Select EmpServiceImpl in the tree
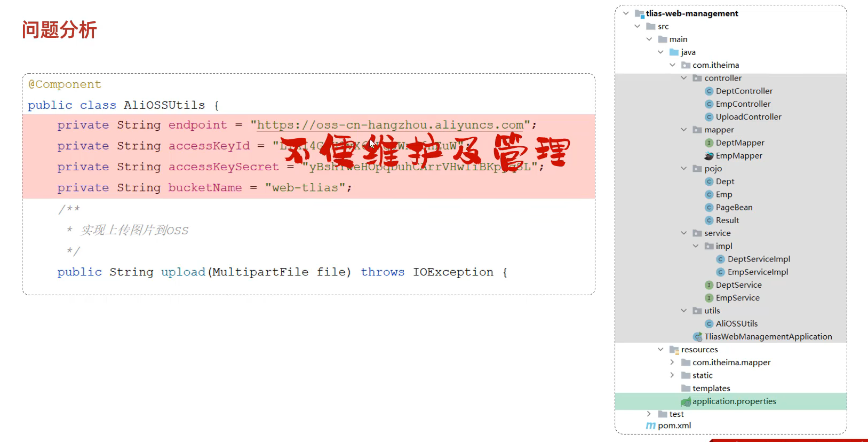The height and width of the screenshot is (442, 868). pyautogui.click(x=758, y=272)
